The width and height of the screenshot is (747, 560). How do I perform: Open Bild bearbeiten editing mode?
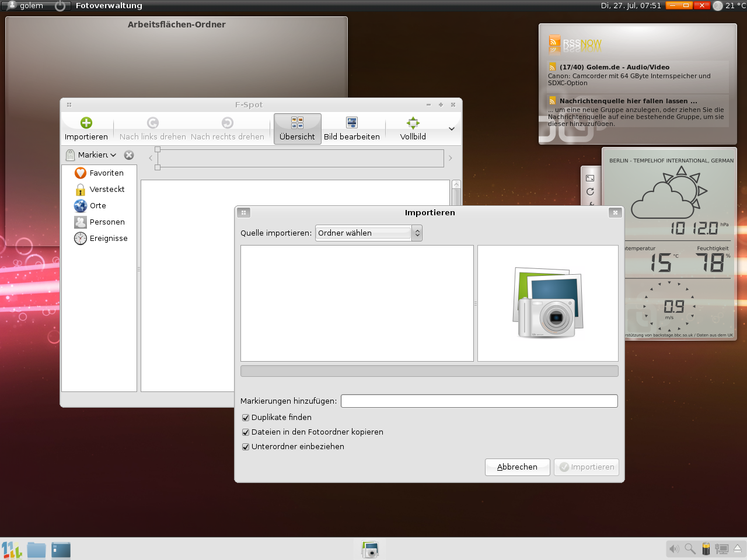click(x=351, y=128)
